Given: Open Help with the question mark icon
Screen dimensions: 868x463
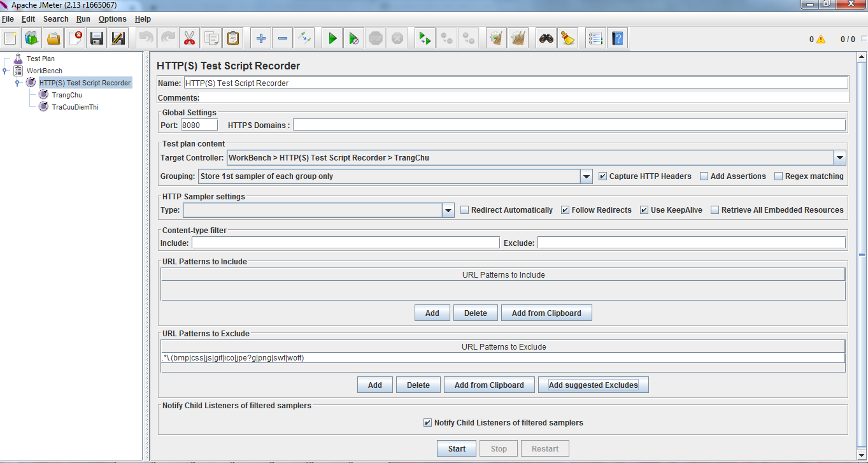Looking at the screenshot, I should click(617, 38).
